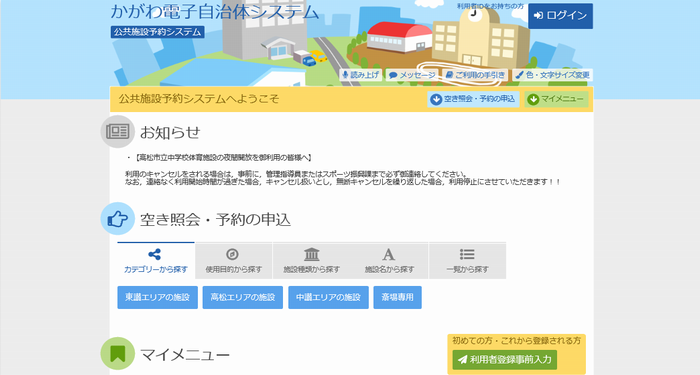Screen dimensions: 700x375
Task: Choose 東讃エリアの施設
Action: pos(158,297)
